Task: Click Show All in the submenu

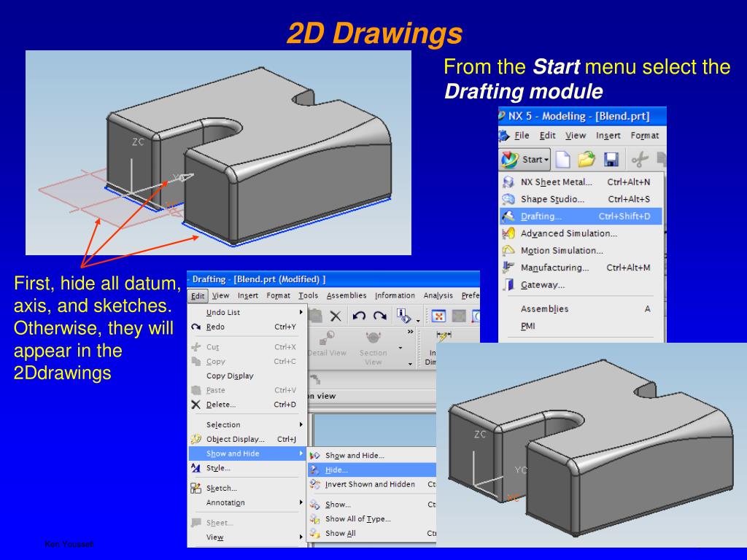Action: [372, 533]
